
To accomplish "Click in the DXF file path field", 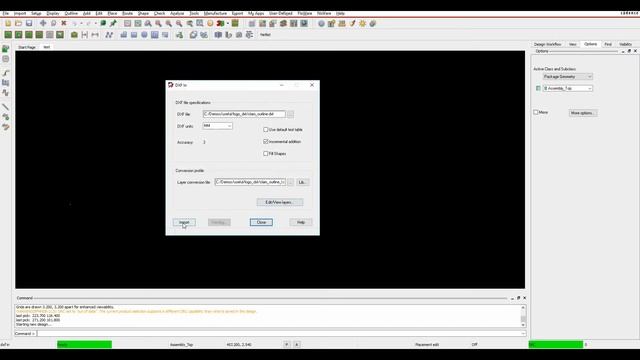I will pos(244,114).
